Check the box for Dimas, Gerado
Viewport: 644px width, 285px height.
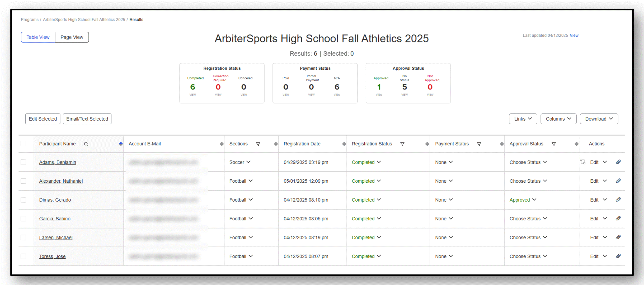pos(23,200)
